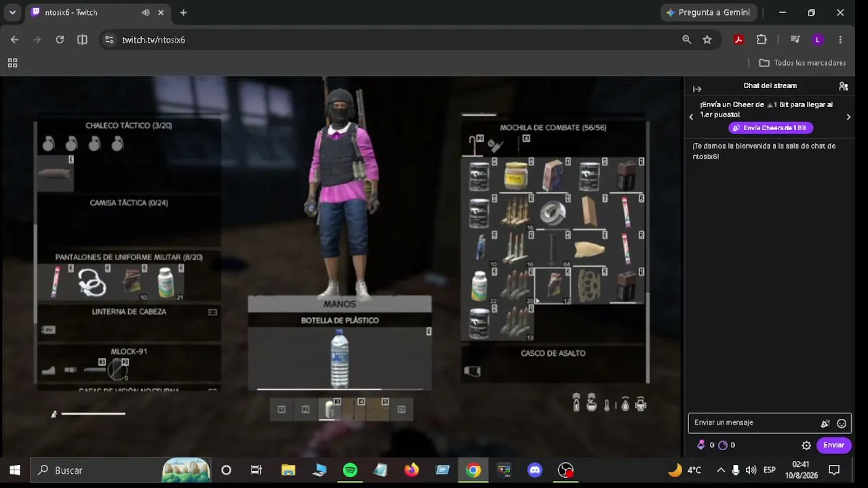
Task: Open Spotify from the taskbar
Action: pyautogui.click(x=350, y=470)
